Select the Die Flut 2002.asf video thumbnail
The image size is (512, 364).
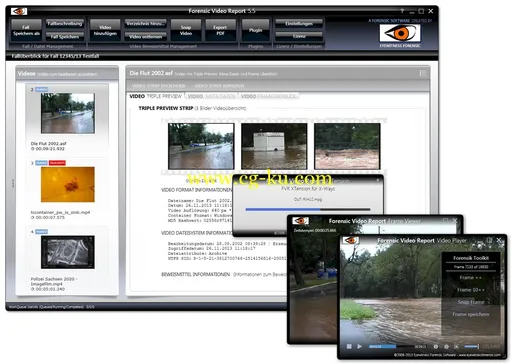(x=68, y=113)
